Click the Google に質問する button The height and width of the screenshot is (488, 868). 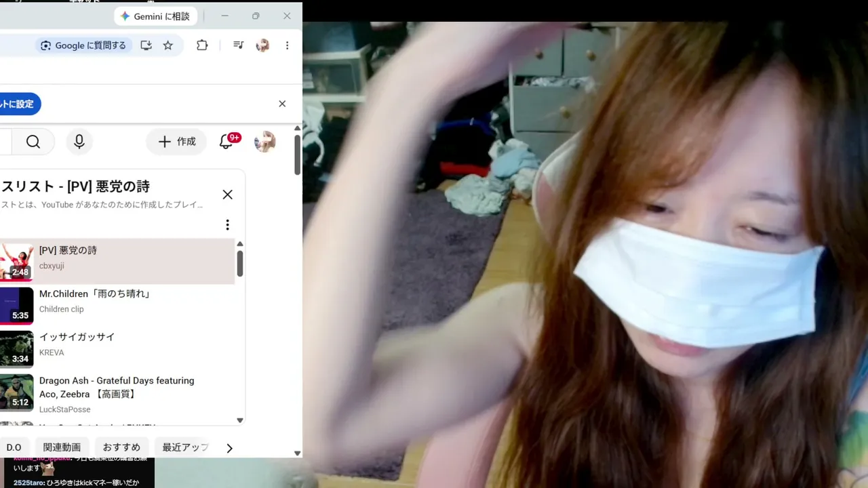[83, 45]
